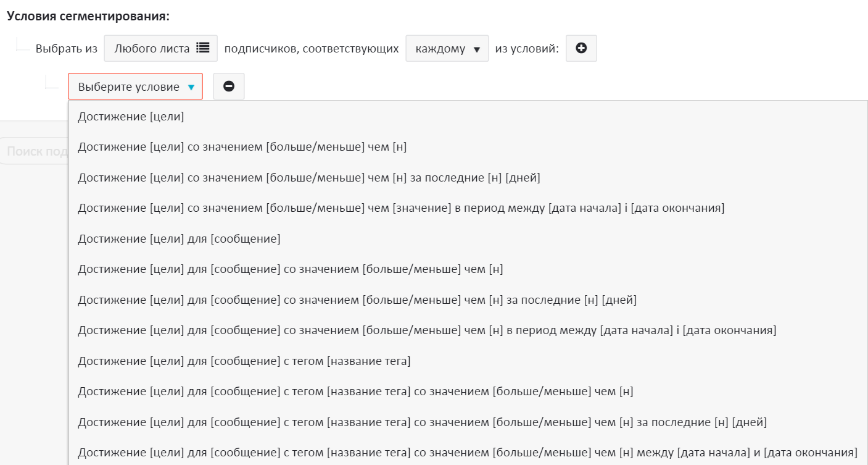
Task: Select goal with value for last [н] days
Action: 308,177
